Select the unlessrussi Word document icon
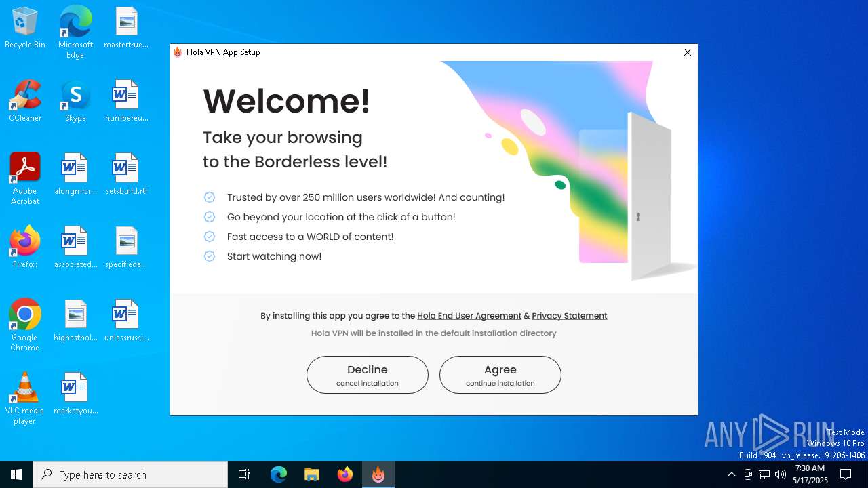 click(126, 321)
